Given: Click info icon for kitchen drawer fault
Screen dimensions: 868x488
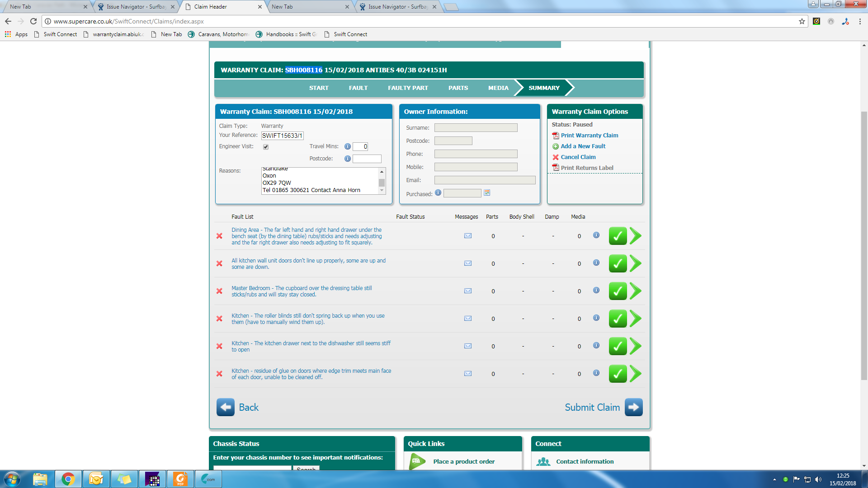Looking at the screenshot, I should click(596, 345).
